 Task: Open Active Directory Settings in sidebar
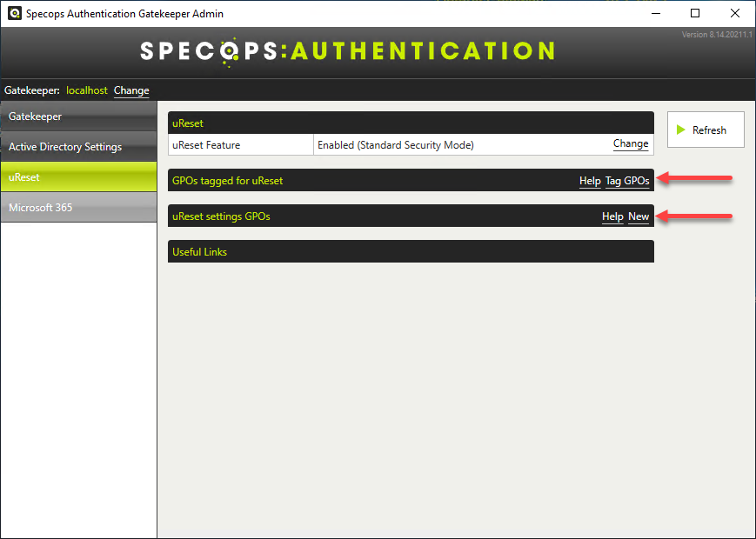(x=78, y=146)
